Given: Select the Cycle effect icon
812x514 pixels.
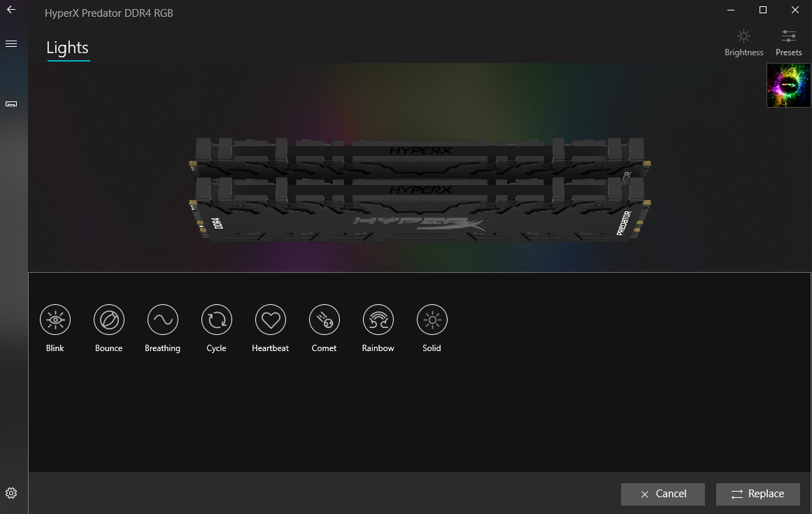Looking at the screenshot, I should pos(217,320).
